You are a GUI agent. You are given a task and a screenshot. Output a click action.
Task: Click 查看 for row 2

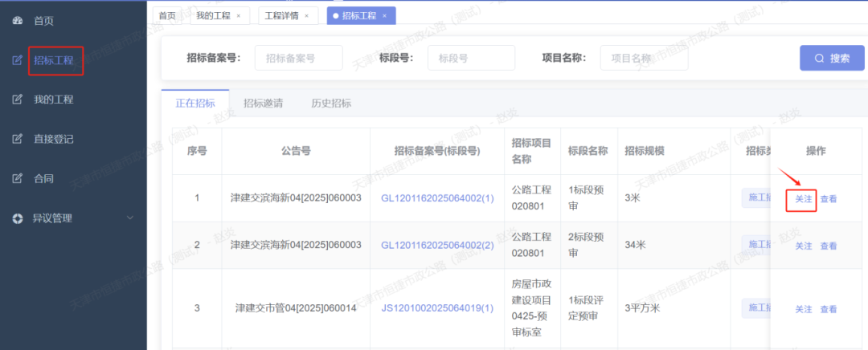pyautogui.click(x=829, y=246)
